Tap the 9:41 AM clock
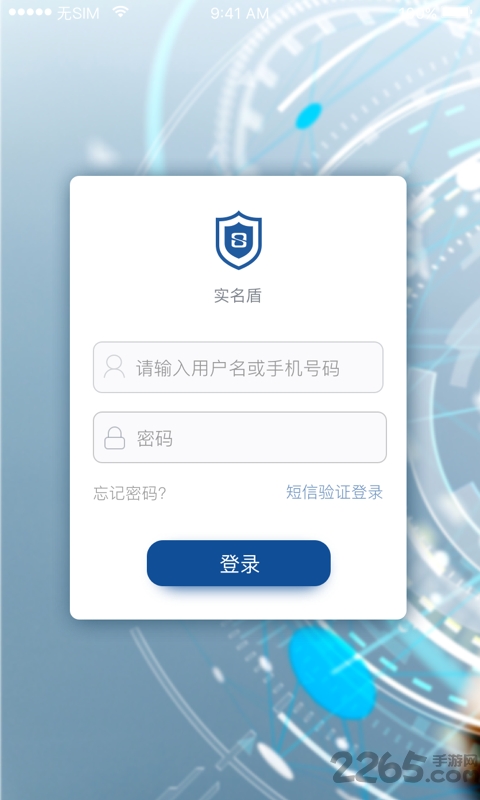Viewport: 480px width, 800px height. coord(240,13)
